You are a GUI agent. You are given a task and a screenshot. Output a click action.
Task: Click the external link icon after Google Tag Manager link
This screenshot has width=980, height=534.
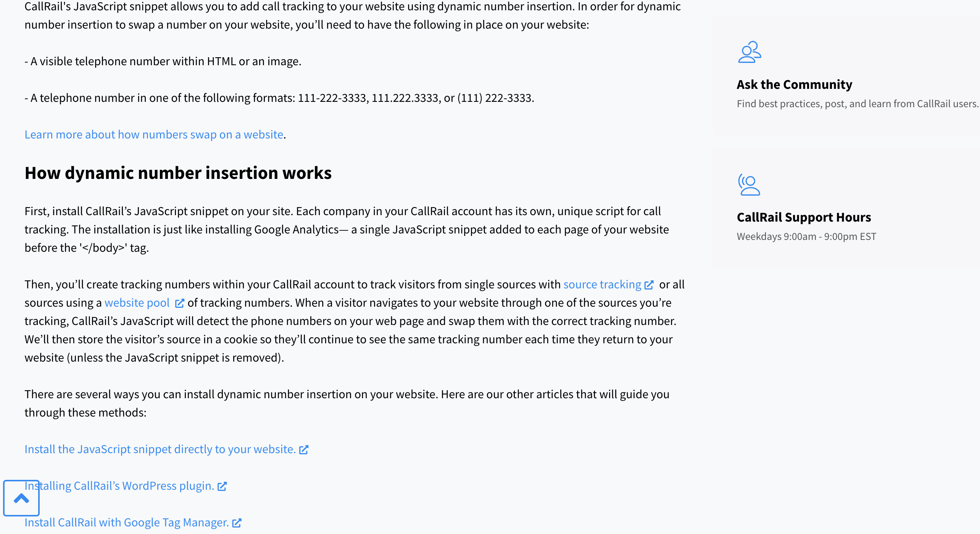click(237, 523)
